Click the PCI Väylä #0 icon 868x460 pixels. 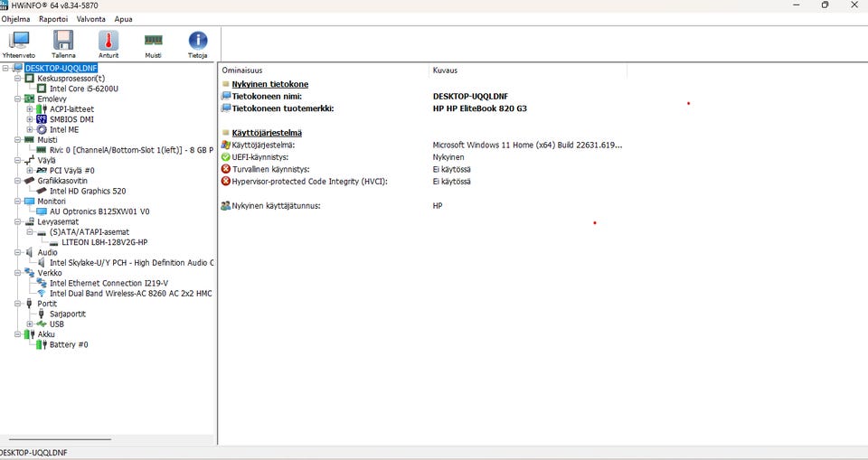42,171
